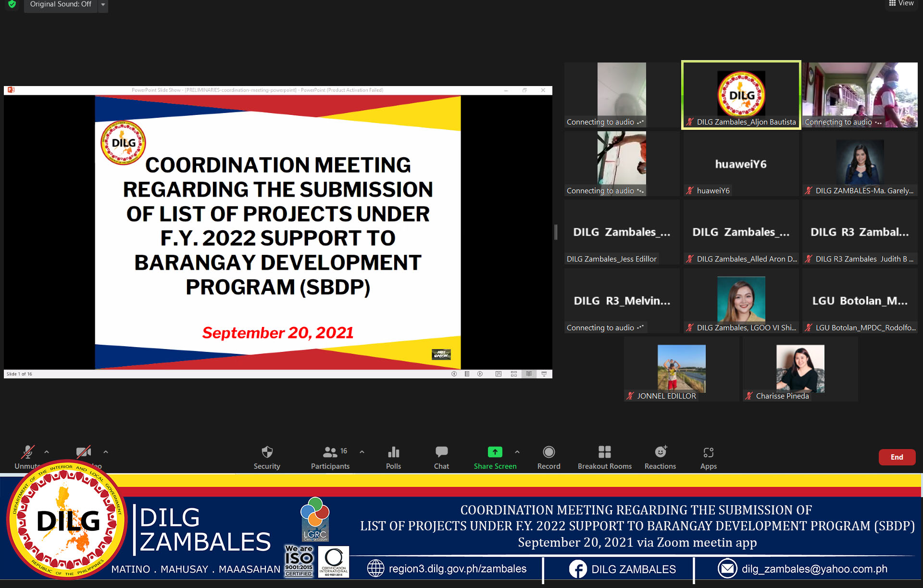This screenshot has width=923, height=588.
Task: Open the slide list menu icon in PowerPoint
Action: pyautogui.click(x=467, y=374)
